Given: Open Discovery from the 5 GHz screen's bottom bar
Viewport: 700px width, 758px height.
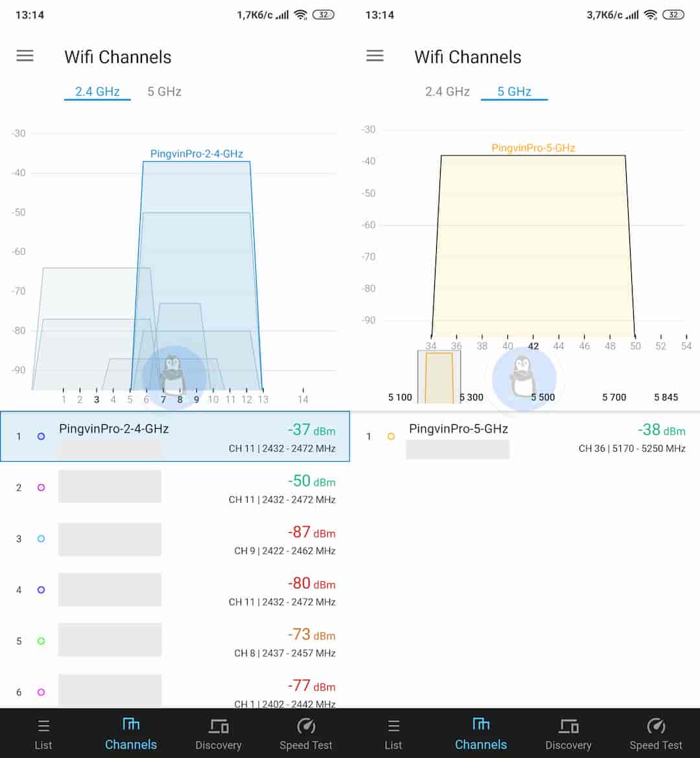Looking at the screenshot, I should (568, 734).
